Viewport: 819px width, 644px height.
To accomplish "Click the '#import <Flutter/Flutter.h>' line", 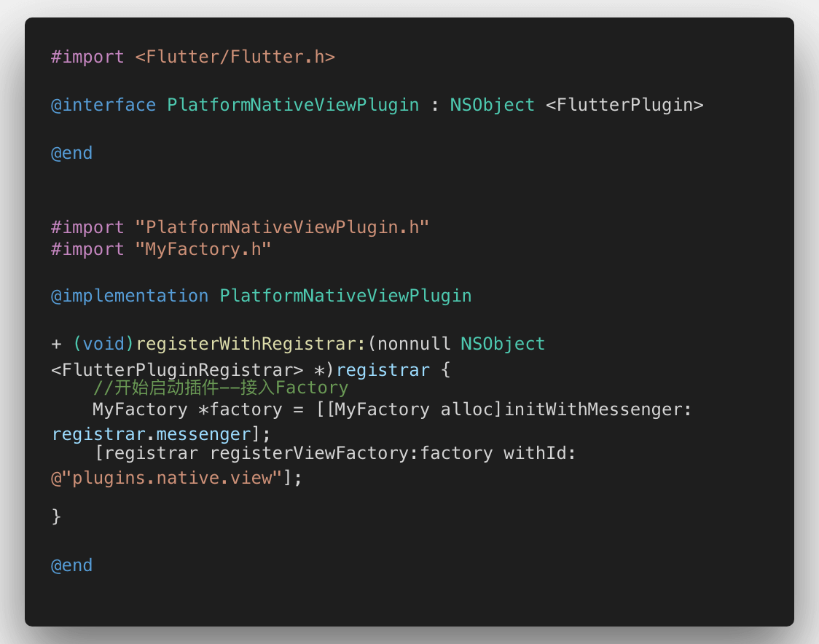I will coord(193,56).
